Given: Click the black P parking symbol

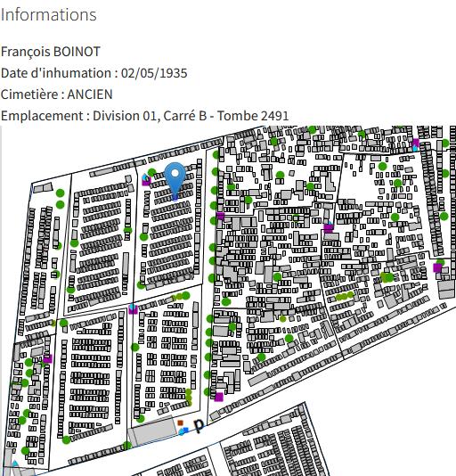Looking at the screenshot, I should tap(199, 425).
